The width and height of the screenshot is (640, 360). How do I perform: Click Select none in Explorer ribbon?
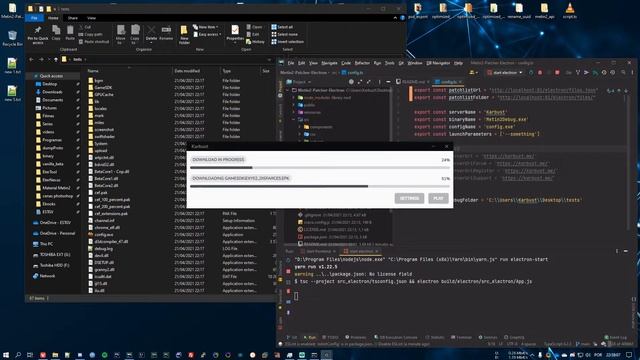pyautogui.click(x=284, y=34)
